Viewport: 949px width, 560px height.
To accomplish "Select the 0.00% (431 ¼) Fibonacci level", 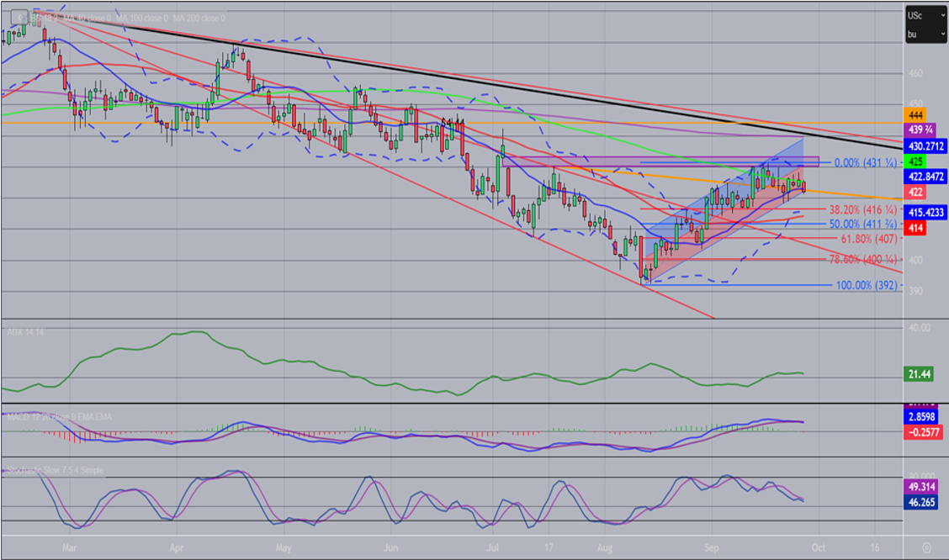I will (x=866, y=162).
